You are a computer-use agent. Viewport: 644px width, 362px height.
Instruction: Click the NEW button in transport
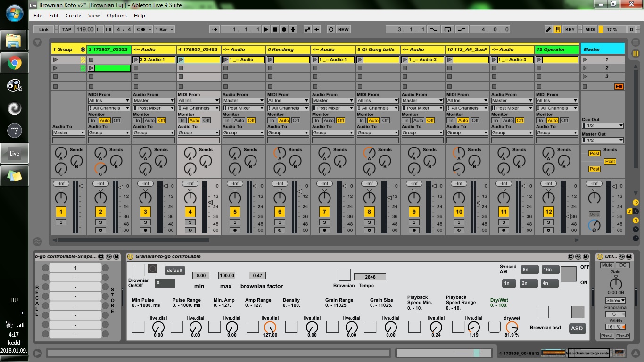pyautogui.click(x=344, y=29)
